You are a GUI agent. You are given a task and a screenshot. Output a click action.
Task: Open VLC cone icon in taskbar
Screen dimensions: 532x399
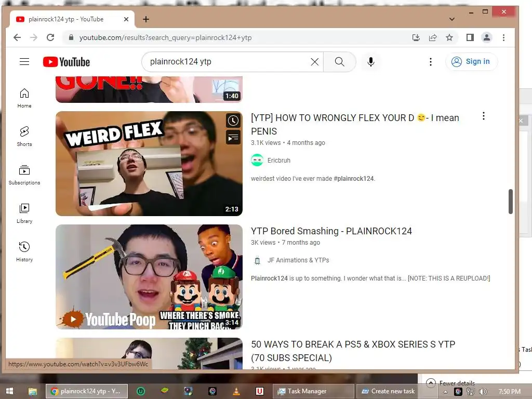tap(236, 391)
